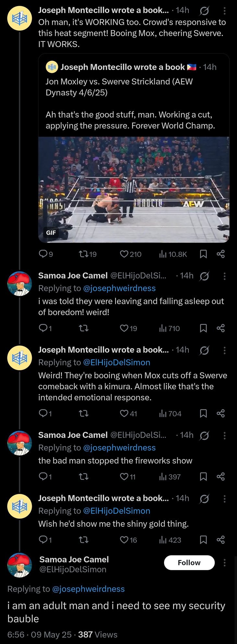Open Joseph Montecillo's ring avatar on top tweet

(x=19, y=18)
